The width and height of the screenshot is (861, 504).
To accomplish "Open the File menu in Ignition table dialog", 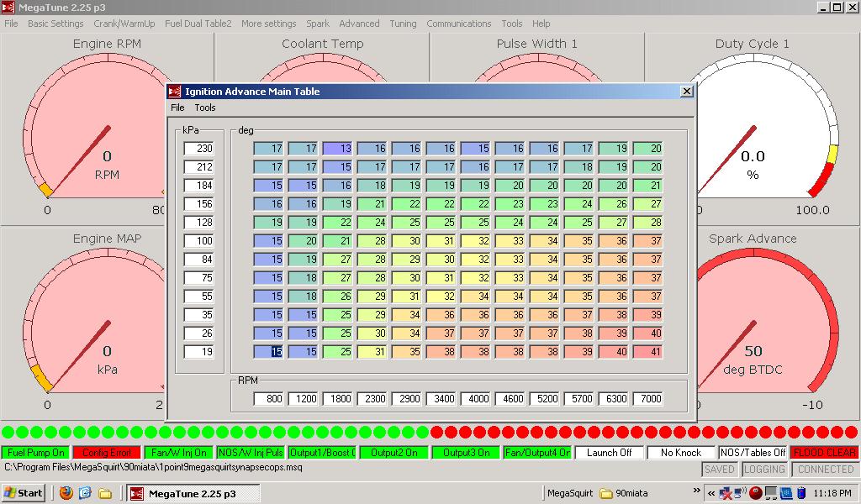I will tap(177, 108).
